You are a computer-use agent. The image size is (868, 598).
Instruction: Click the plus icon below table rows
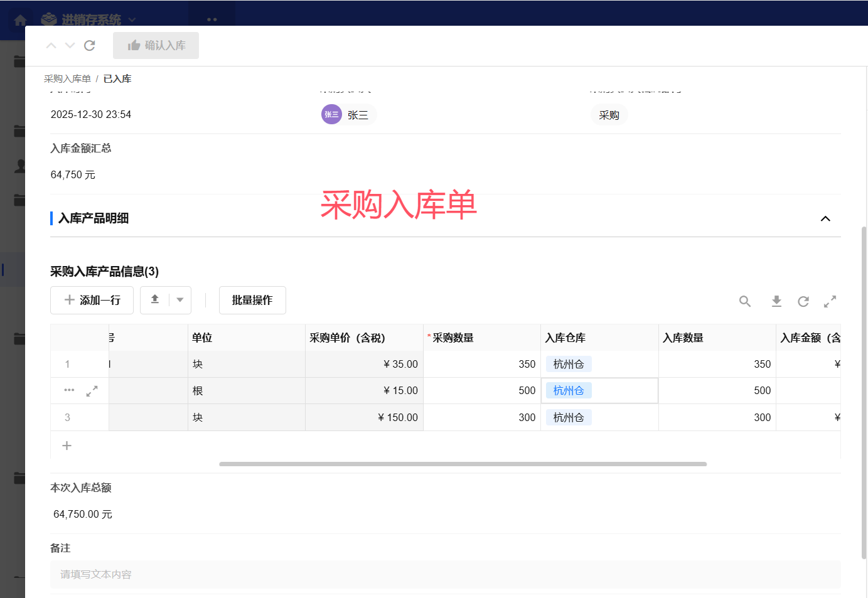click(67, 446)
